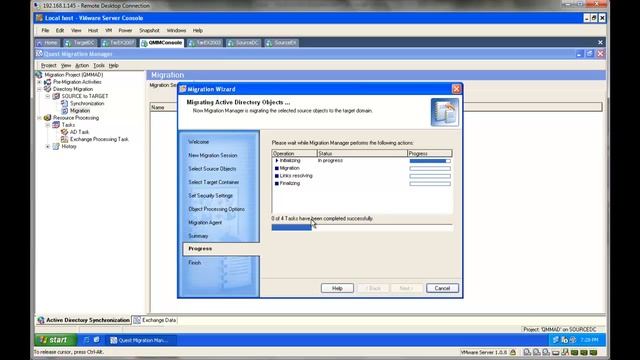Collapse the Resource Processing node
The height and width of the screenshot is (360, 640).
pyautogui.click(x=40, y=118)
